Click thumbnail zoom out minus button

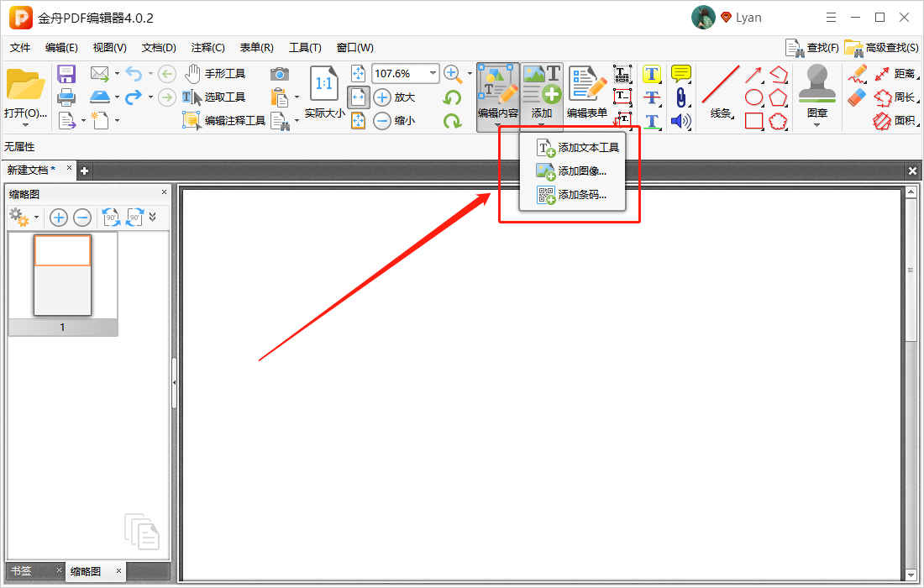82,218
